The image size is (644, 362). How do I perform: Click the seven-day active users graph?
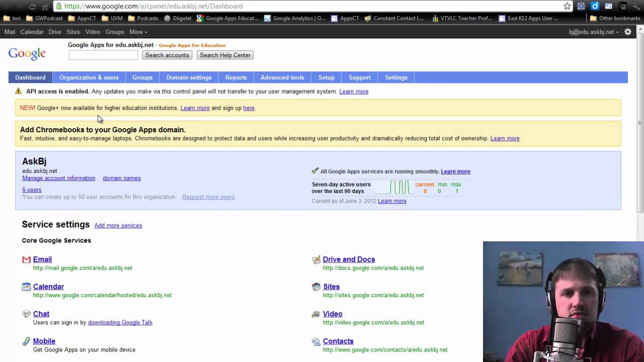(x=392, y=188)
